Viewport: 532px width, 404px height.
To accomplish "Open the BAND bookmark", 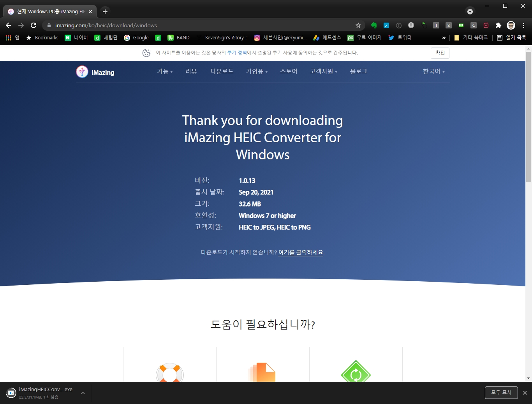I will pyautogui.click(x=179, y=37).
